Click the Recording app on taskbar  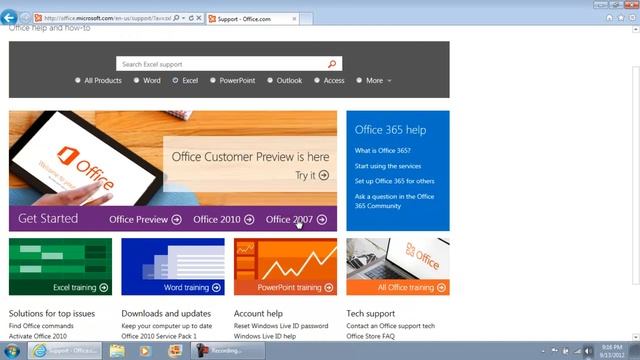tap(228, 351)
